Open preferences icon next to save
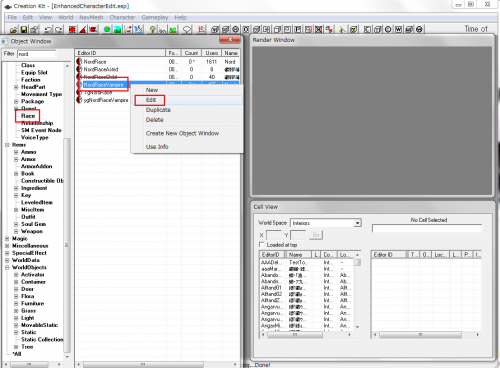The width and height of the screenshot is (500, 368). (34, 30)
